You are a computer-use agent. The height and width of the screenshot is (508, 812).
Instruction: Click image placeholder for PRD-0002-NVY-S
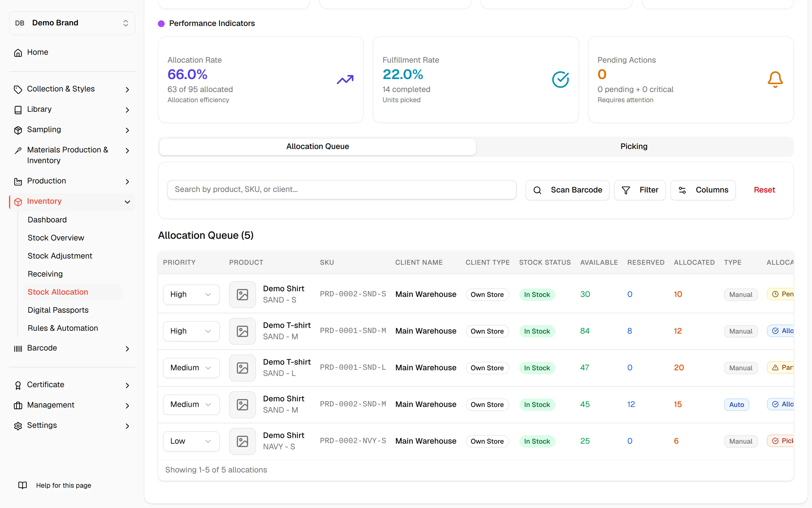point(242,441)
